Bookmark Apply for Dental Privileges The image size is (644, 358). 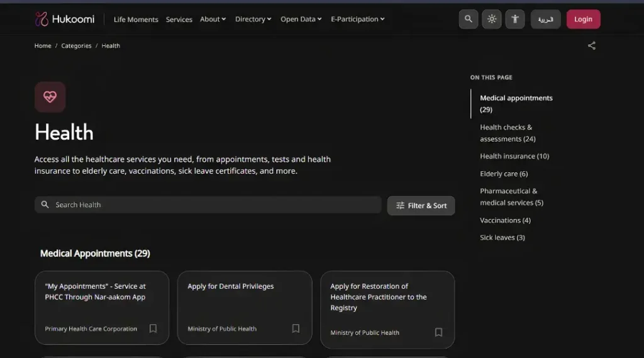pyautogui.click(x=296, y=328)
